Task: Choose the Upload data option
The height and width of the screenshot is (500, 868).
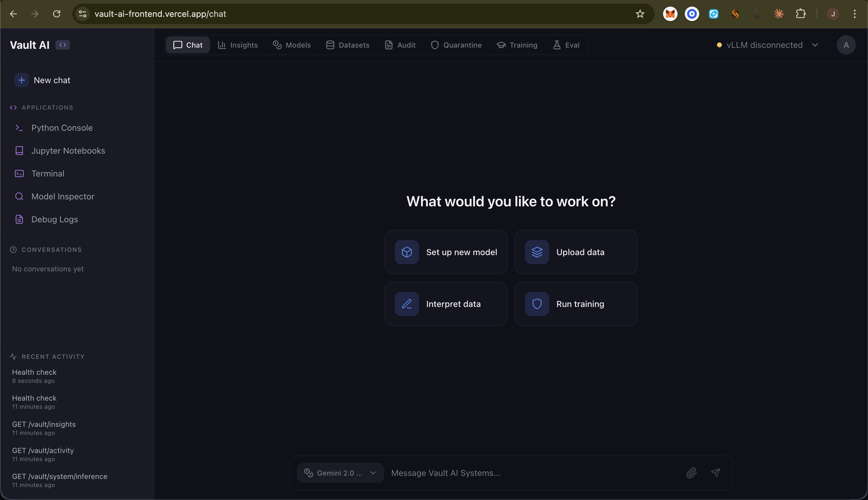Action: (x=576, y=252)
